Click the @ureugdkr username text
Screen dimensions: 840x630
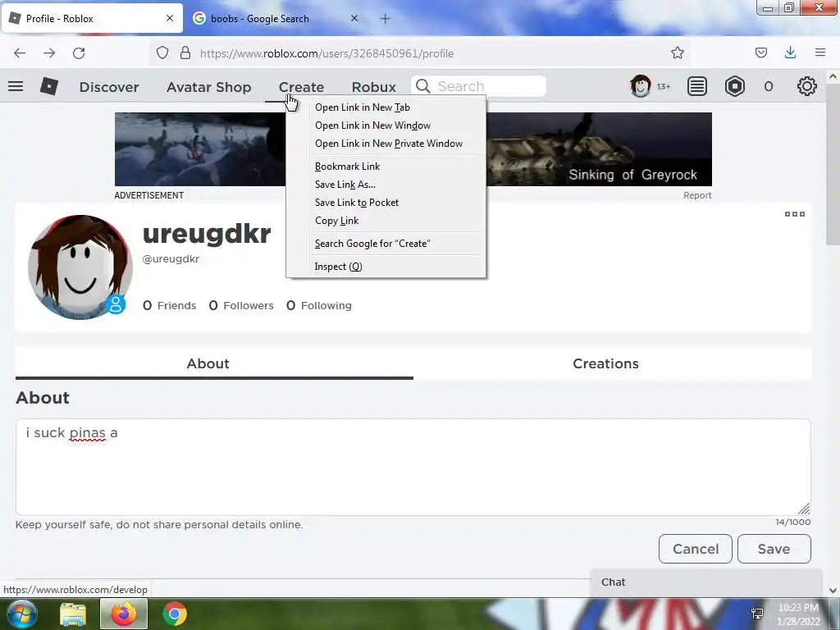pyautogui.click(x=171, y=258)
